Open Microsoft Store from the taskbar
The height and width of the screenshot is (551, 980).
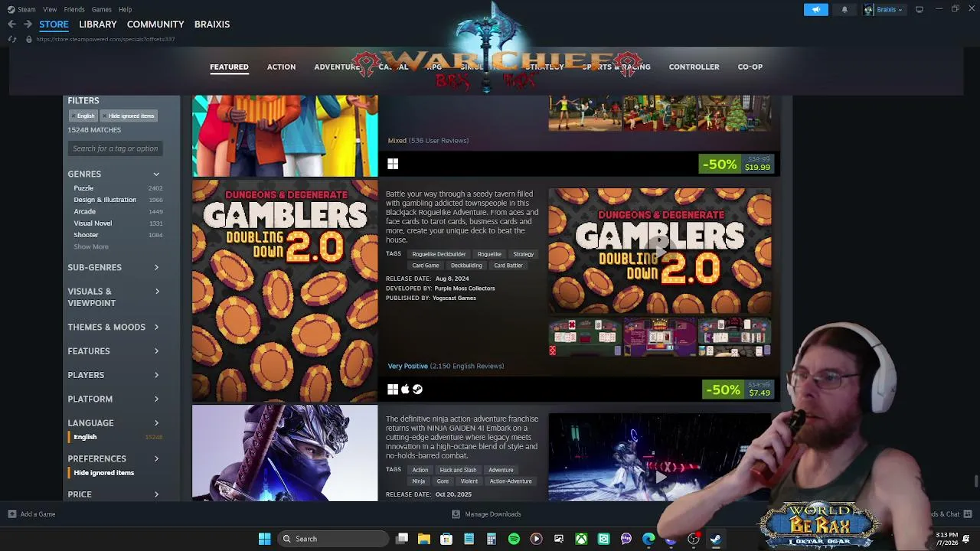tap(446, 539)
